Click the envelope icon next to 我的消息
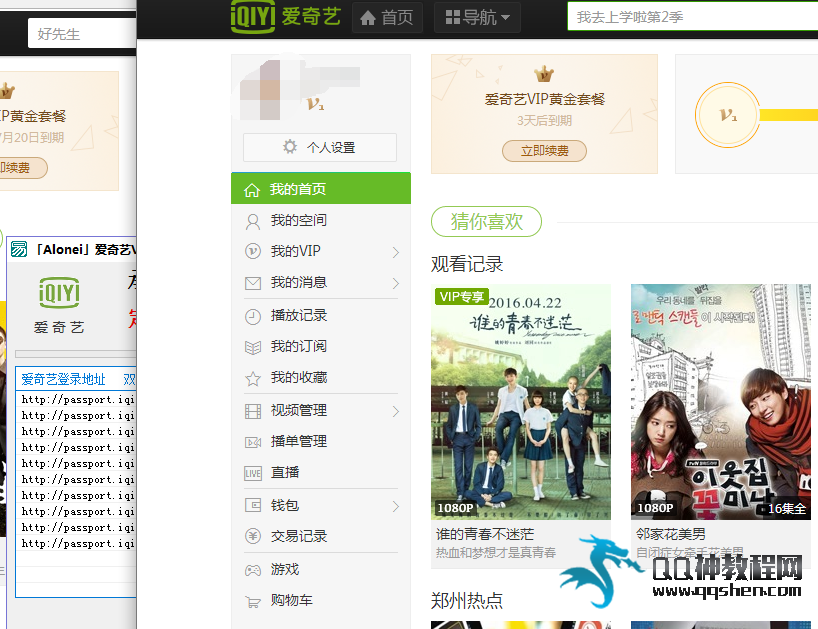Screen dimensions: 818x629 (253, 283)
